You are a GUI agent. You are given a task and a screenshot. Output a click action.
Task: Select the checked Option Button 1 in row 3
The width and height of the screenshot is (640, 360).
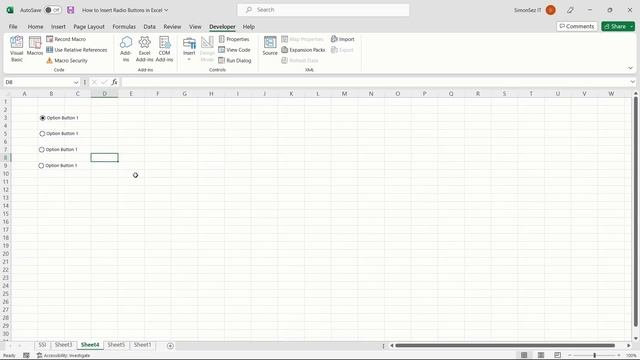pos(42,118)
